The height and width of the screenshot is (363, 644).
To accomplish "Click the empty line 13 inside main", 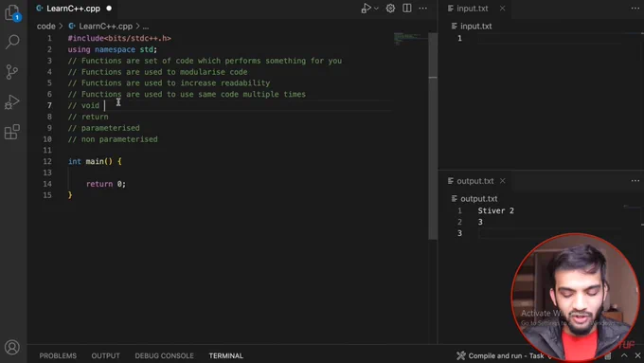I will point(230,172).
